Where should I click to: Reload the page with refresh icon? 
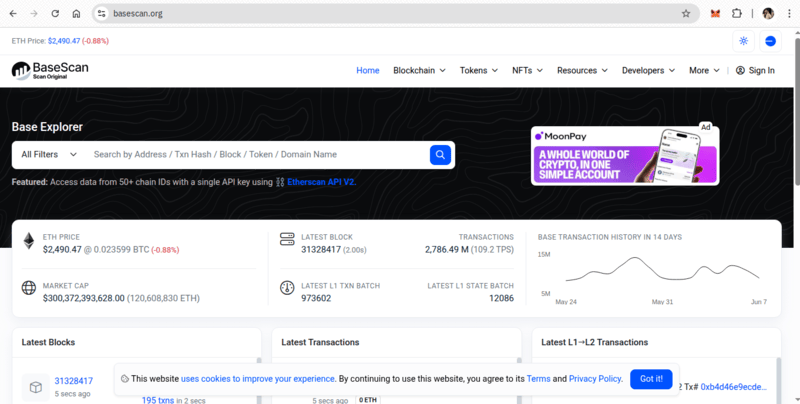pos(55,14)
